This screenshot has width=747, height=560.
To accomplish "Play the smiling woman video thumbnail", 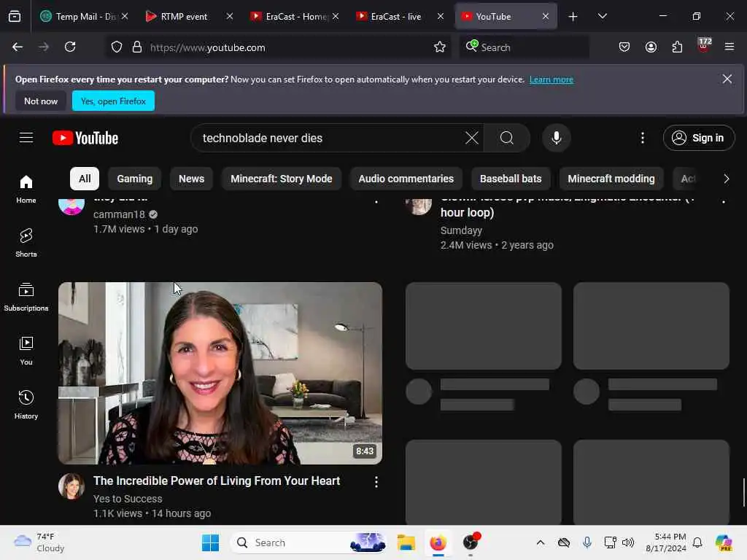I will pos(220,373).
